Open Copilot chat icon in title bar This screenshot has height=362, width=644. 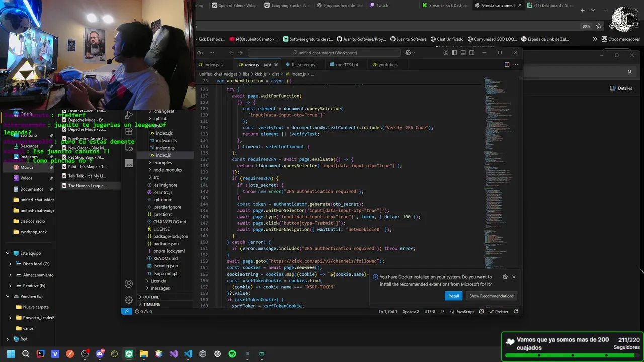[408, 53]
